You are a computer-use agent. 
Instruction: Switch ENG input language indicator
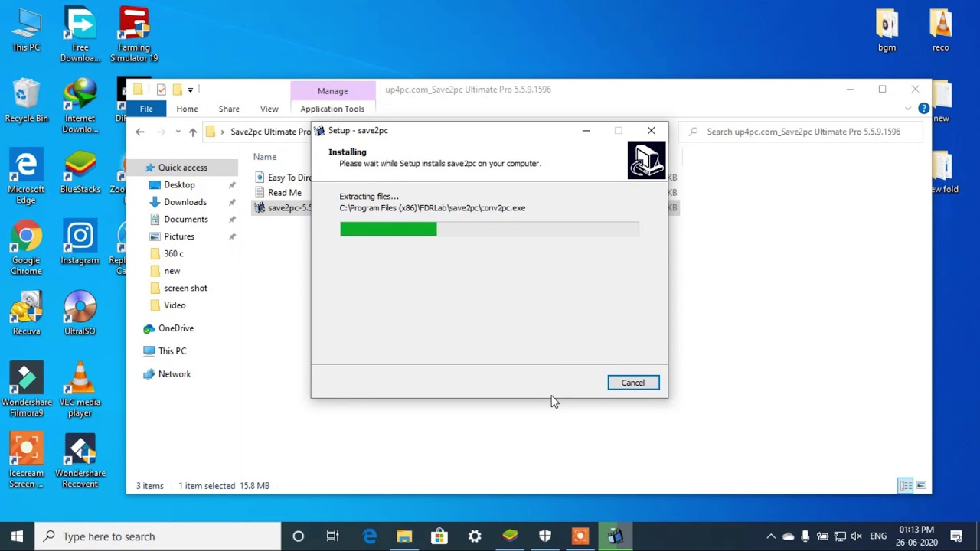pos(878,536)
